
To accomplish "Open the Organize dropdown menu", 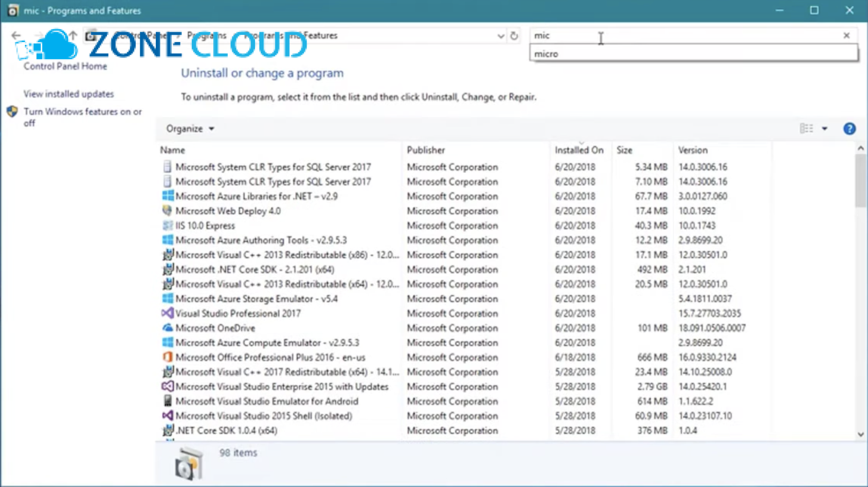I will click(190, 128).
